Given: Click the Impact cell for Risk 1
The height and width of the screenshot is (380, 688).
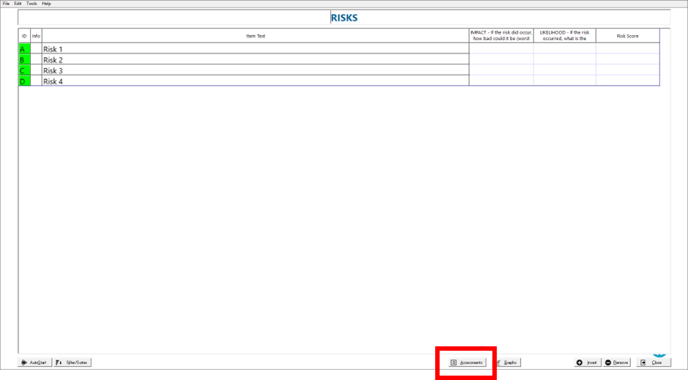Looking at the screenshot, I should [x=501, y=48].
